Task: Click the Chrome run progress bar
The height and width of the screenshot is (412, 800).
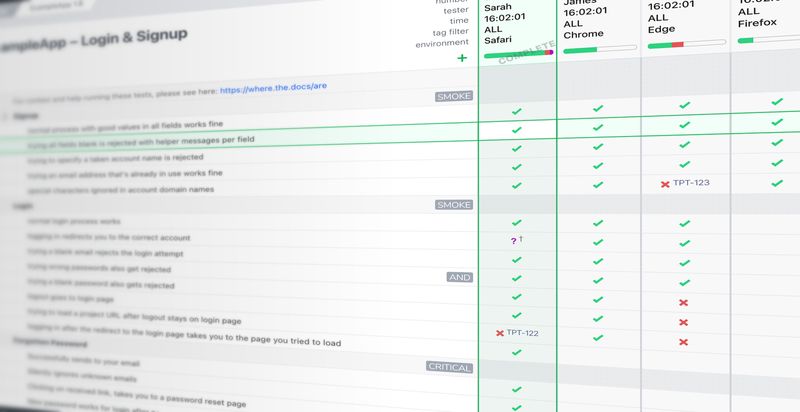Action: (600, 49)
